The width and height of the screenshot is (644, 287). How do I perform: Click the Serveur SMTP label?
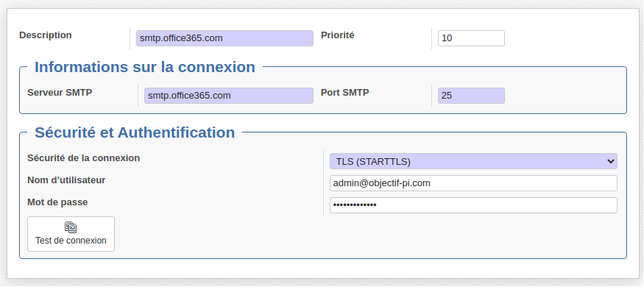tap(60, 93)
